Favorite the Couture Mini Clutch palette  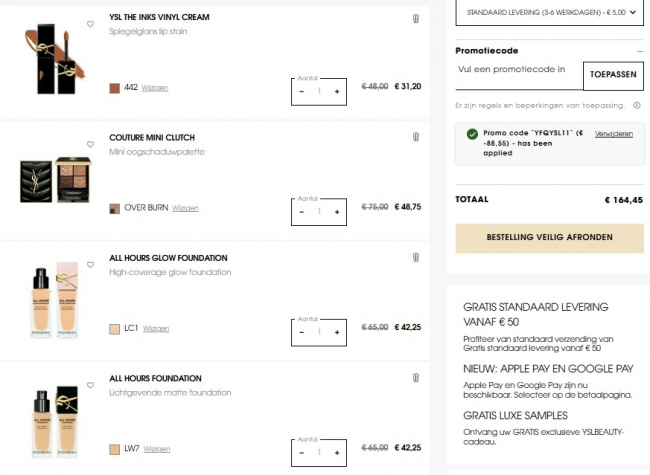tap(90, 144)
